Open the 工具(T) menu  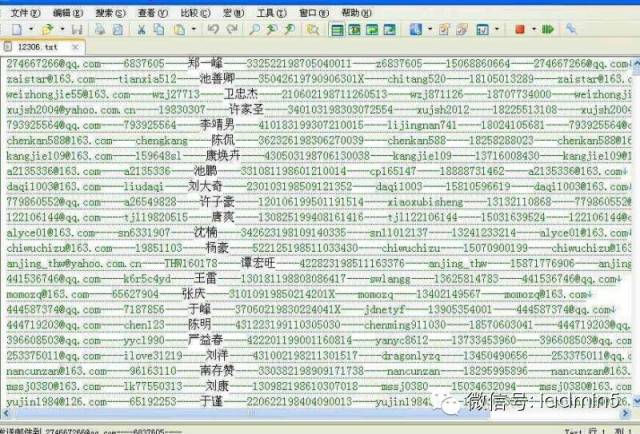click(x=271, y=13)
